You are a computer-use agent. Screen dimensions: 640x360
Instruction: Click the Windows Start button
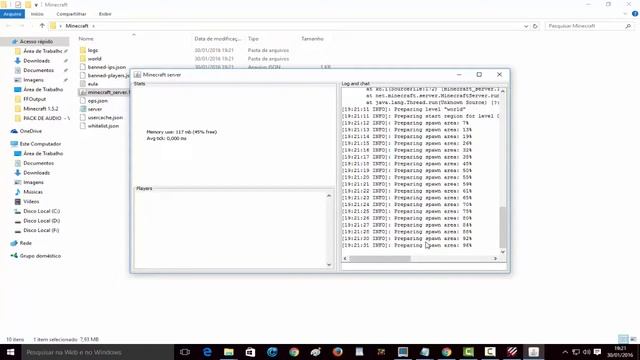click(x=10, y=352)
